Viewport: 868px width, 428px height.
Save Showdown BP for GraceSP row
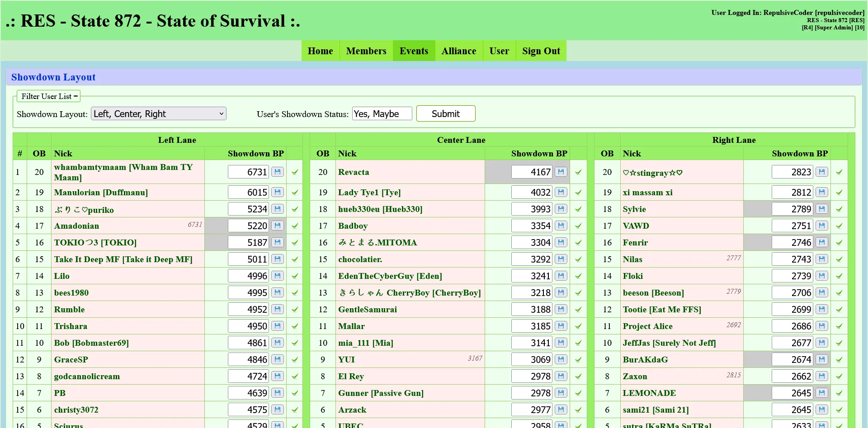coord(278,359)
